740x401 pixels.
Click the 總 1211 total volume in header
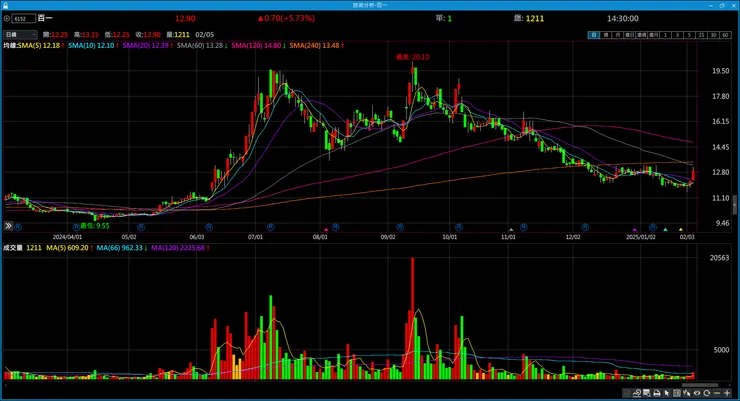529,18
